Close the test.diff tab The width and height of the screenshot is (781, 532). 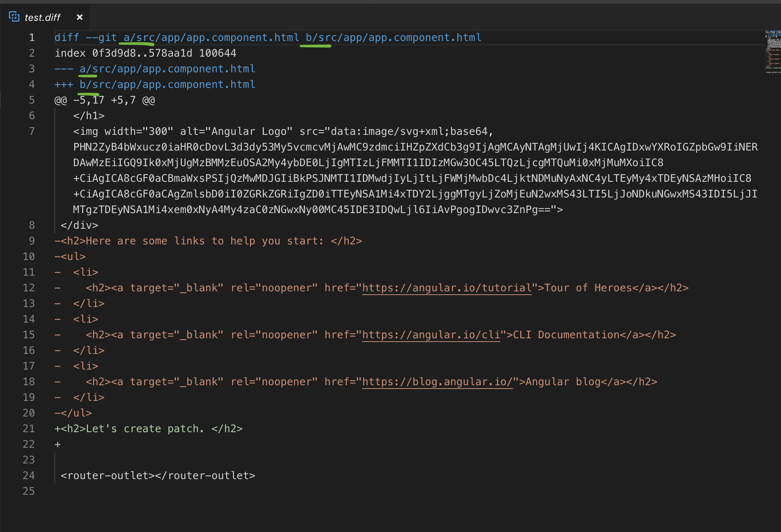tap(80, 17)
